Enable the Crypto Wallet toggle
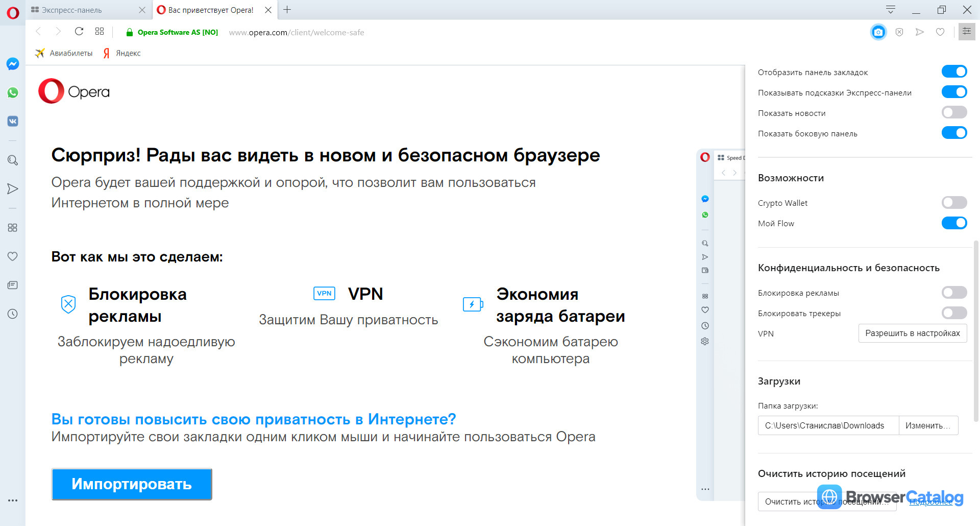Viewport: 980px width, 526px height. tap(954, 203)
